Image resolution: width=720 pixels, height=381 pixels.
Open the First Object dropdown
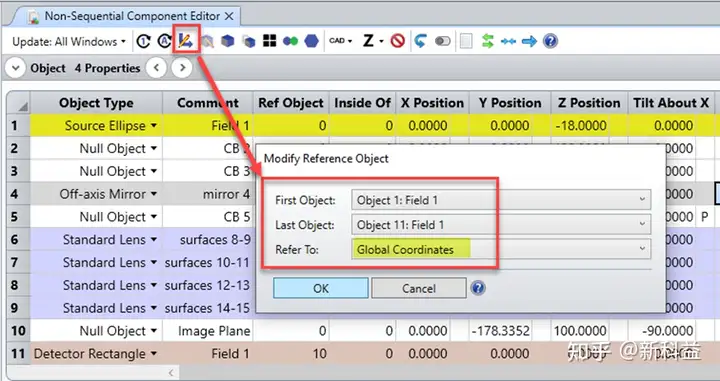pyautogui.click(x=501, y=200)
